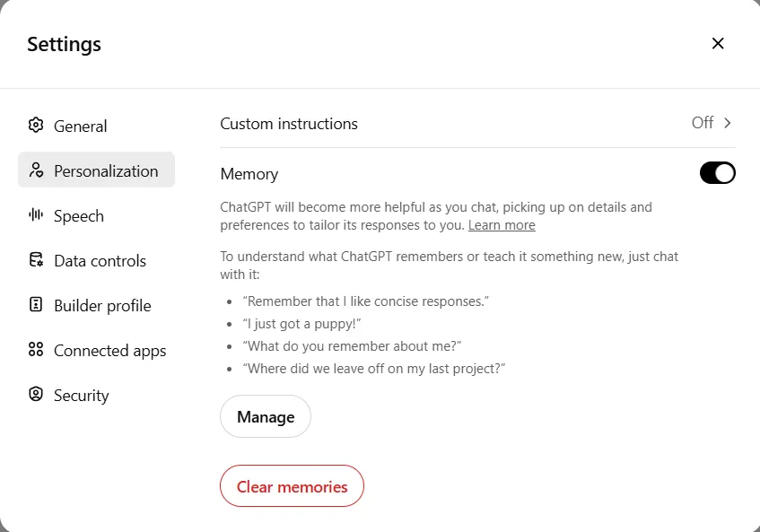Click the Manage memory button

pos(266,416)
